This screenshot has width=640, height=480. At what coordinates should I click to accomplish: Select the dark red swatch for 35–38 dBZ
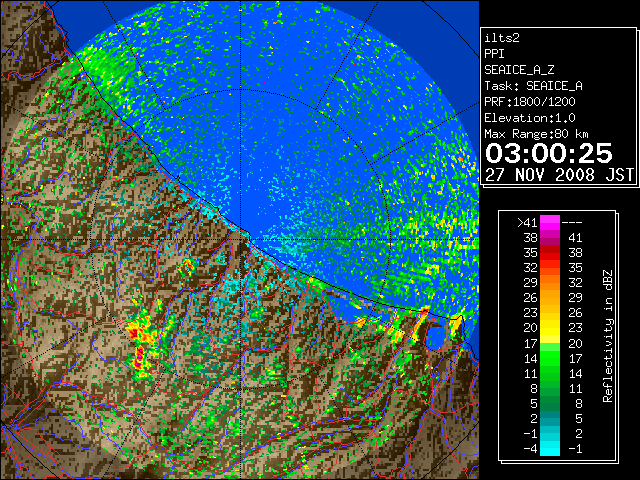(x=550, y=253)
